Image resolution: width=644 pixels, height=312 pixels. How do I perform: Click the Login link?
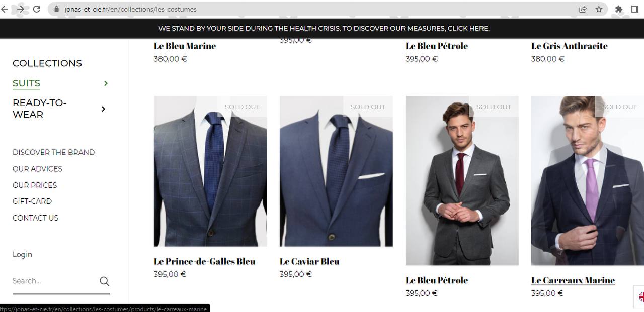[22, 255]
